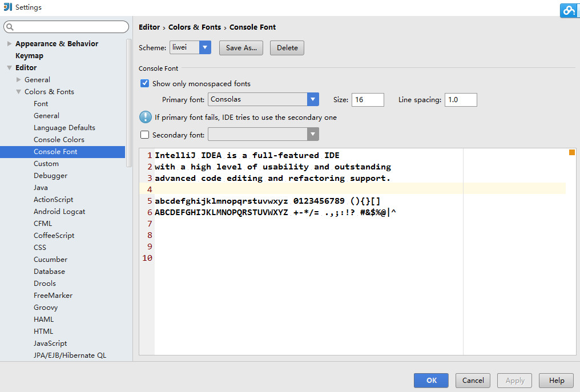The width and height of the screenshot is (580, 392).
Task: Collapse the Editor tree node
Action: (x=9, y=68)
